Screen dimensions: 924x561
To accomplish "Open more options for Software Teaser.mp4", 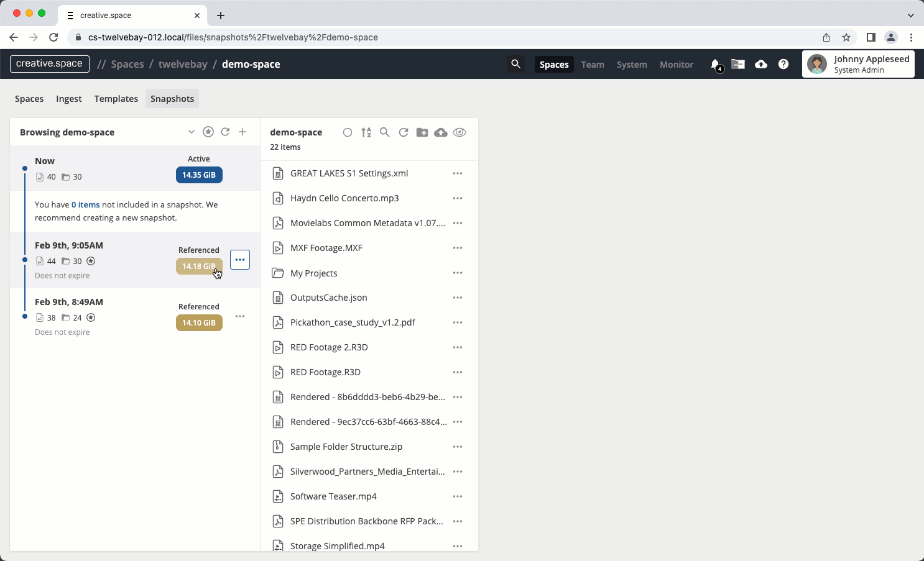I will point(458,496).
